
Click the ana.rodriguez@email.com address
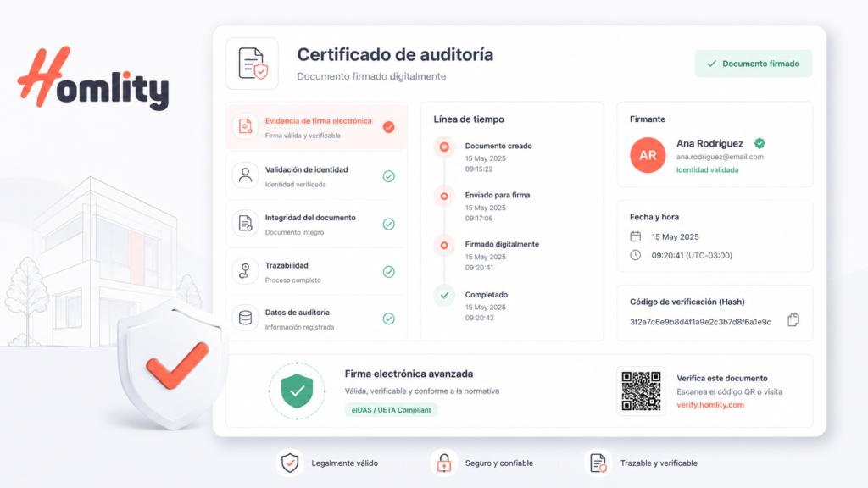click(x=720, y=157)
